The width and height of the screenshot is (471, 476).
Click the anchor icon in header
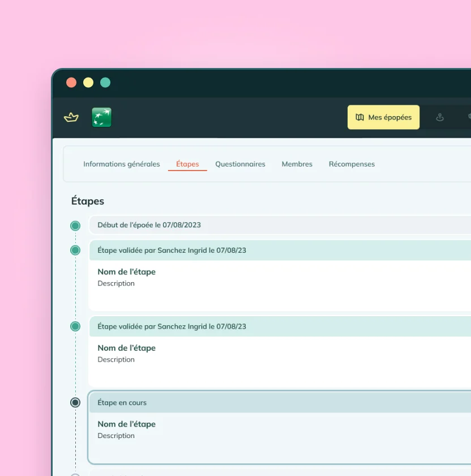click(440, 117)
